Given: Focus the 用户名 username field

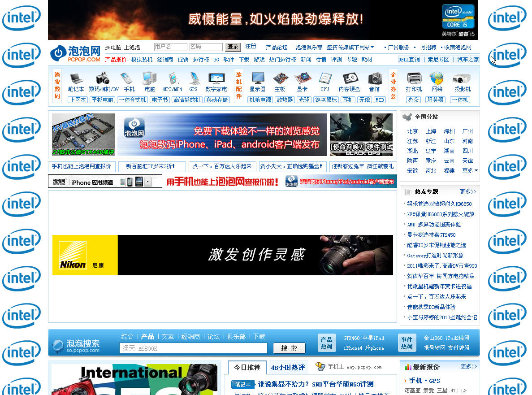Looking at the screenshot, I should [171, 47].
